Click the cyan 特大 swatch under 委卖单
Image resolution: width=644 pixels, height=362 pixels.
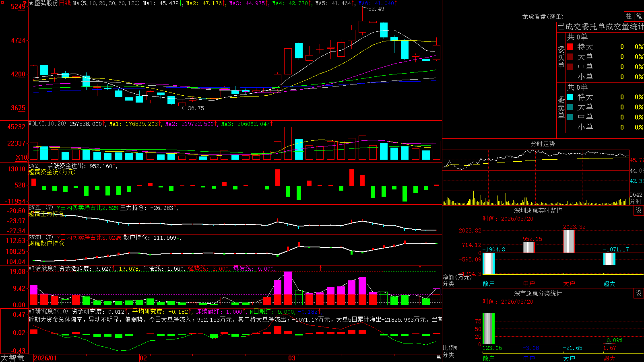570,97
